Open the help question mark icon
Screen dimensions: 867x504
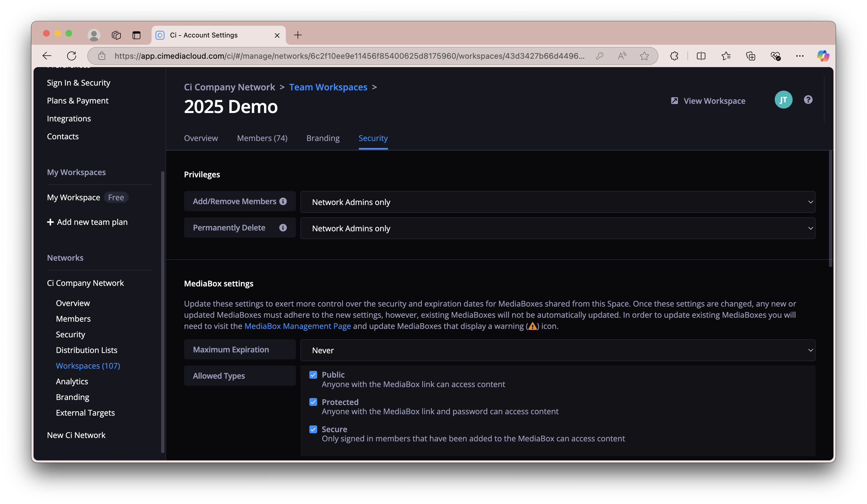coord(808,100)
